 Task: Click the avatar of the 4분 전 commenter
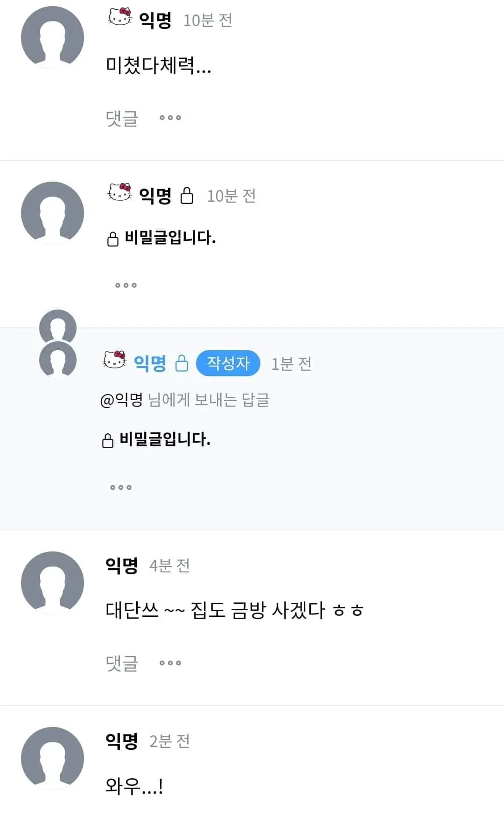[x=53, y=581]
